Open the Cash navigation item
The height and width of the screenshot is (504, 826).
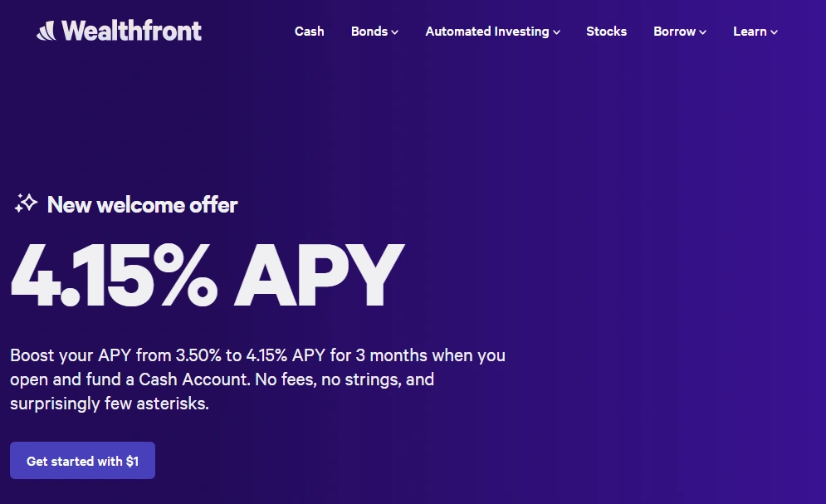309,32
